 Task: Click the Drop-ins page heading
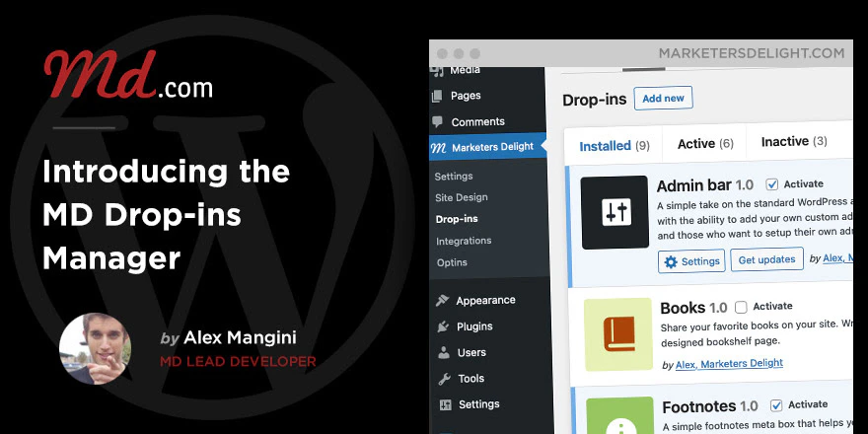594,100
